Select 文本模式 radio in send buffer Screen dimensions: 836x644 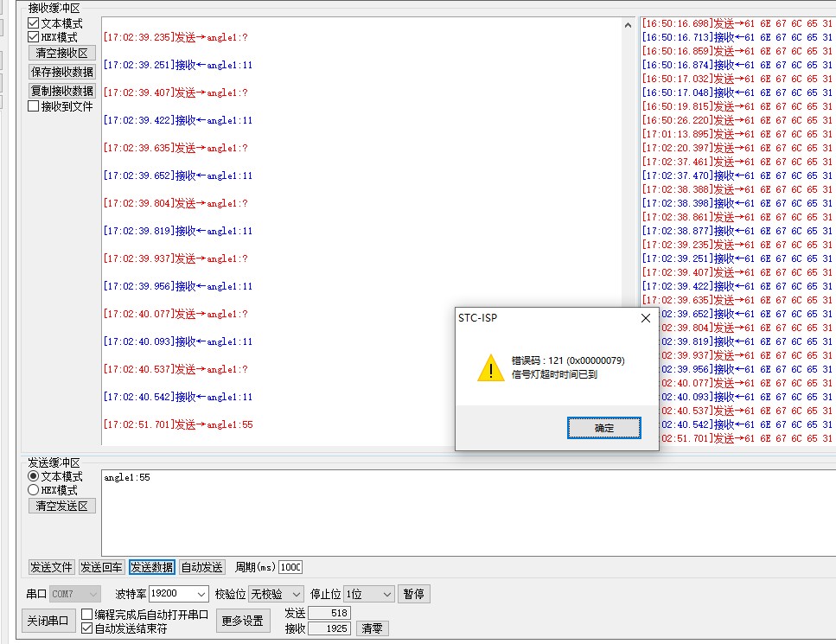click(x=34, y=476)
